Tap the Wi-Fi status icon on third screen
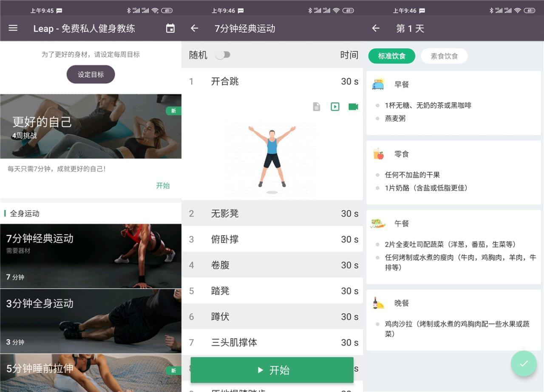This screenshot has width=544, height=392. 517,11
